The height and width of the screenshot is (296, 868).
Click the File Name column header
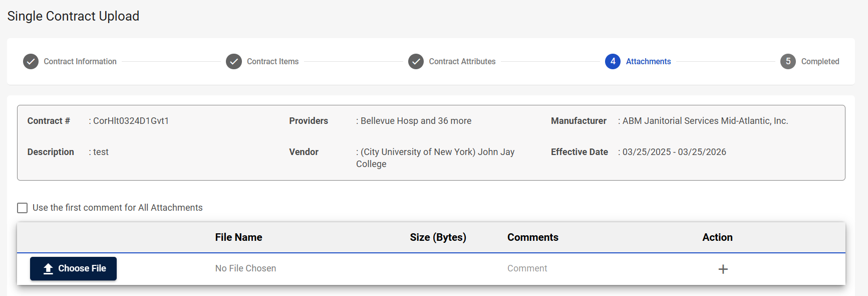point(238,237)
